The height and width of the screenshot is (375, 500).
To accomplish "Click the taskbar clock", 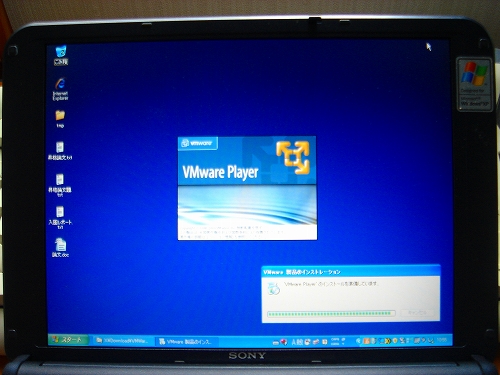I will coord(441,340).
